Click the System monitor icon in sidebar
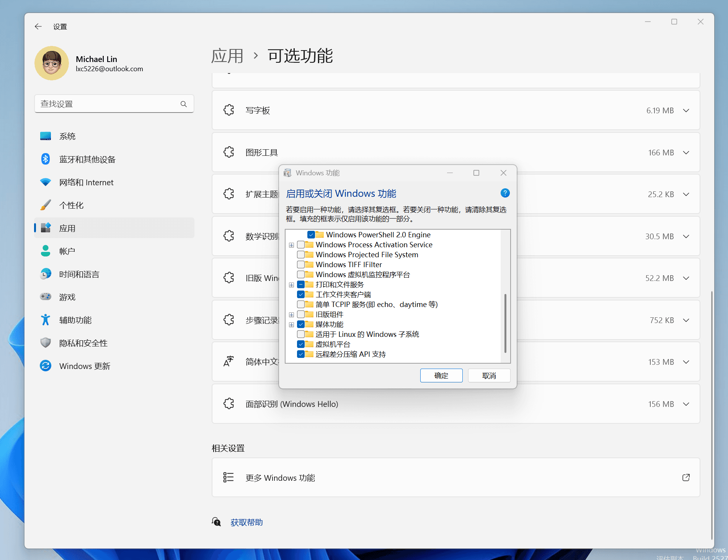 coord(46,136)
